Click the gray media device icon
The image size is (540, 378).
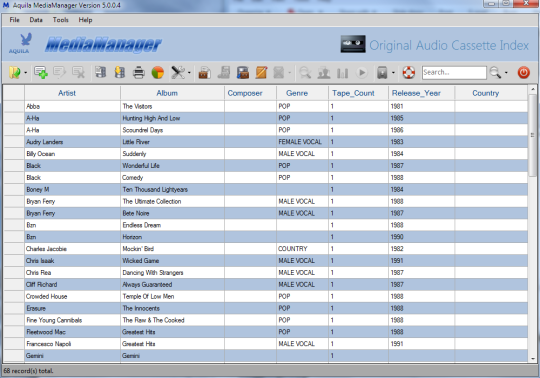click(382, 73)
